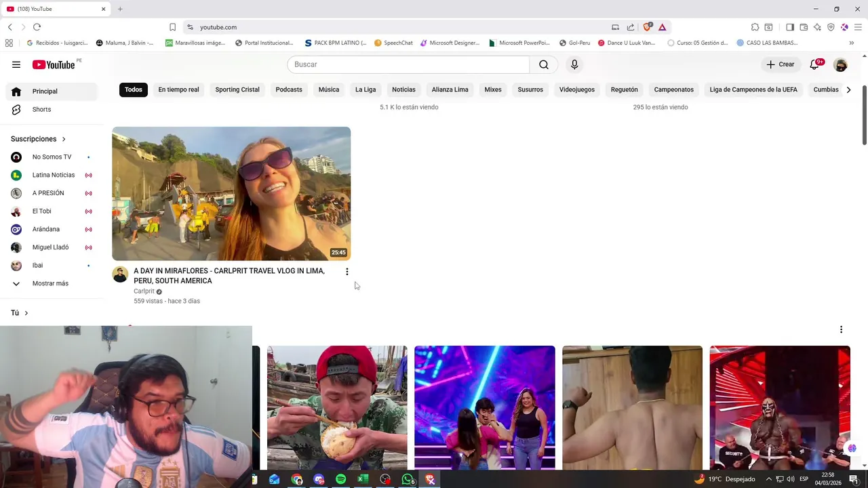
Task: Open the account avatar menu
Action: 841,64
